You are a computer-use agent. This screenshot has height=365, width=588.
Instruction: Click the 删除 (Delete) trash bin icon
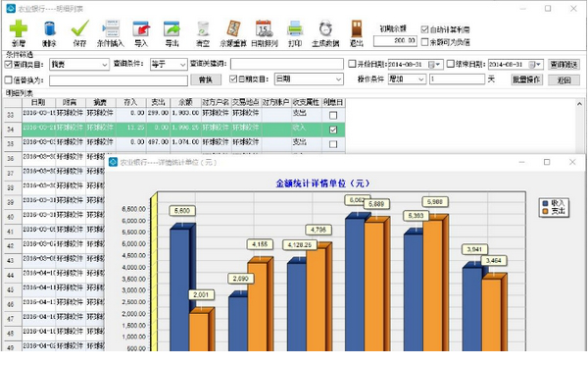coord(50,28)
